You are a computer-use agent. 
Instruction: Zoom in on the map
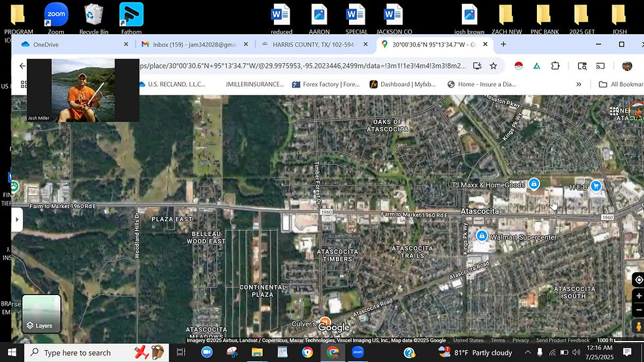[x=639, y=296]
